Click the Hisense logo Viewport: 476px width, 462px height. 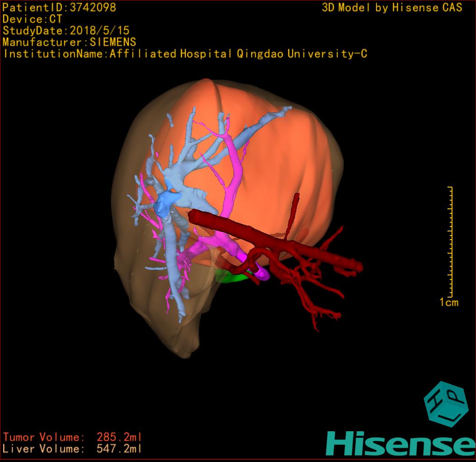[401, 443]
